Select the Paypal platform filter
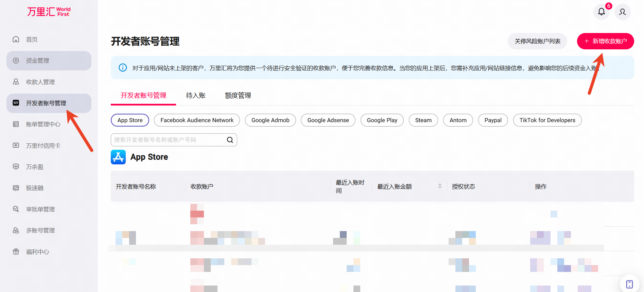This screenshot has height=292, width=644. coord(493,120)
